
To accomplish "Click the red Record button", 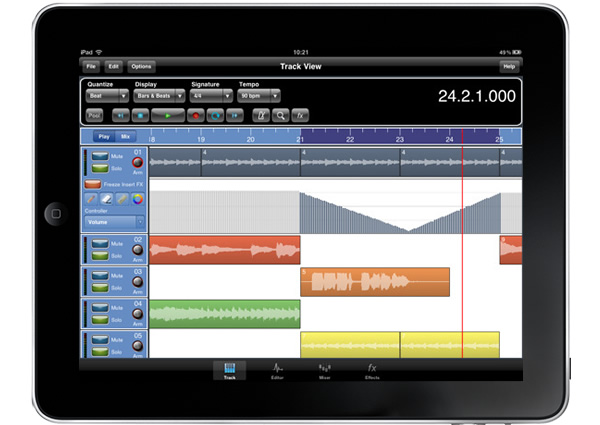I will coord(196,115).
